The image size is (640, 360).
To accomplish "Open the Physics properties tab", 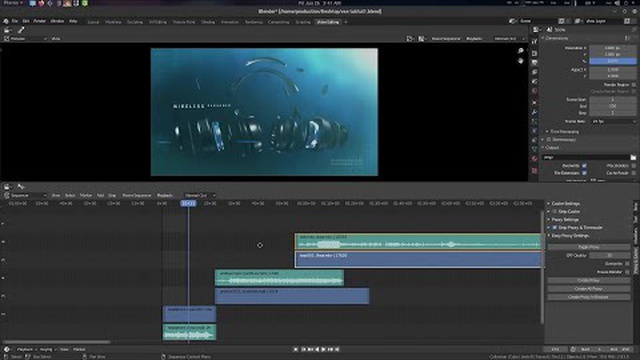I will pos(534,131).
